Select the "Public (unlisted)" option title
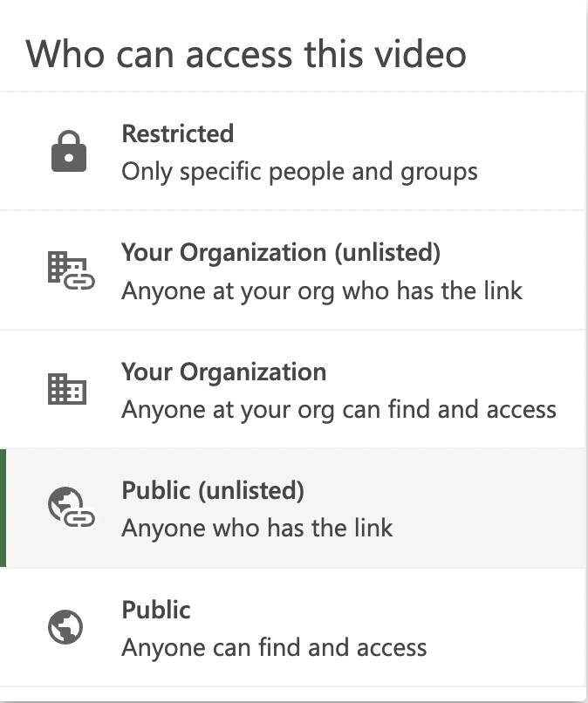 [x=213, y=490]
